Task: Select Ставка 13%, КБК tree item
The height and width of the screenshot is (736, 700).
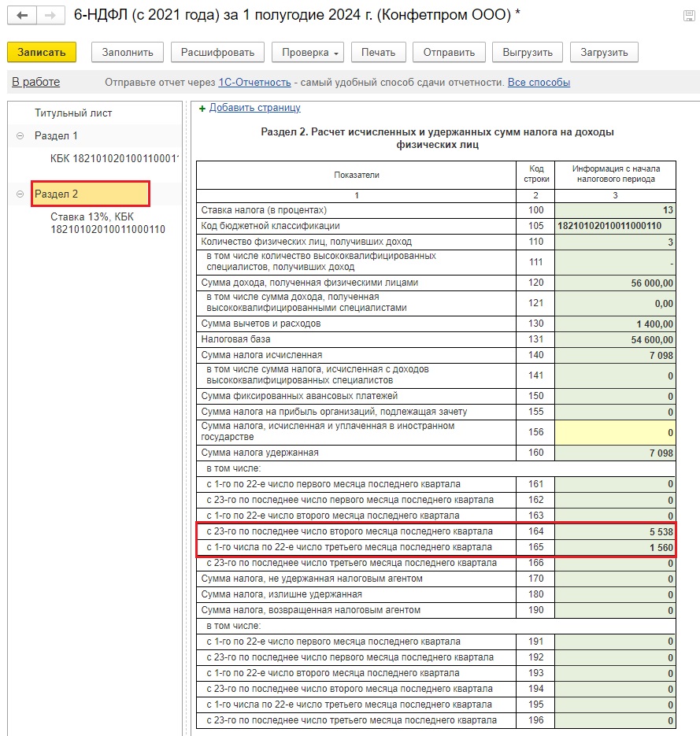Action: [x=108, y=223]
